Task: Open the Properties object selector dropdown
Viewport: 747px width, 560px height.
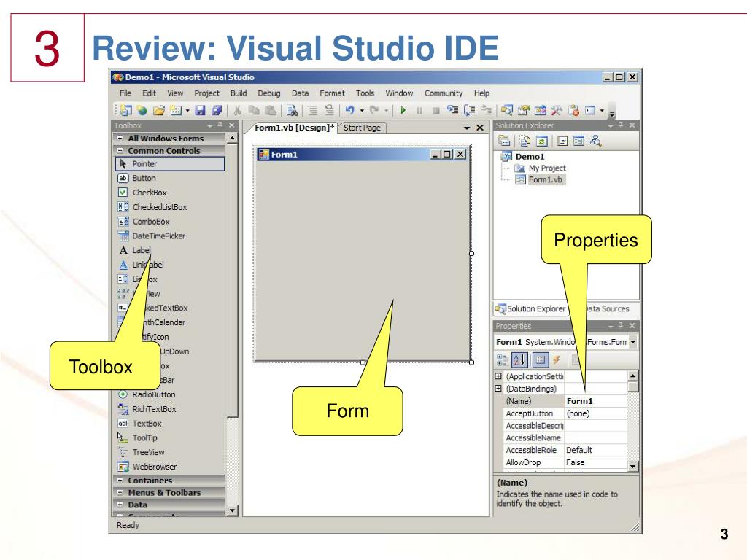Action: [632, 342]
